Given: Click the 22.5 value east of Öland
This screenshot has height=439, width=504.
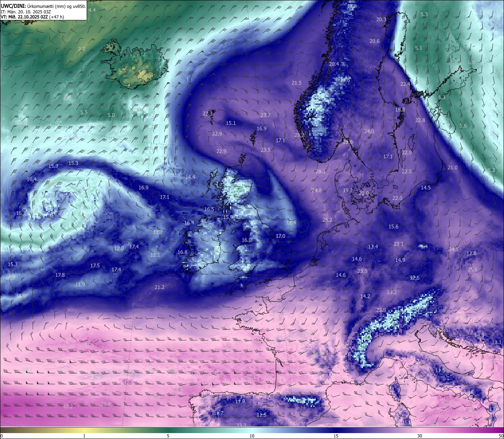Looking at the screenshot, I should click(407, 171).
